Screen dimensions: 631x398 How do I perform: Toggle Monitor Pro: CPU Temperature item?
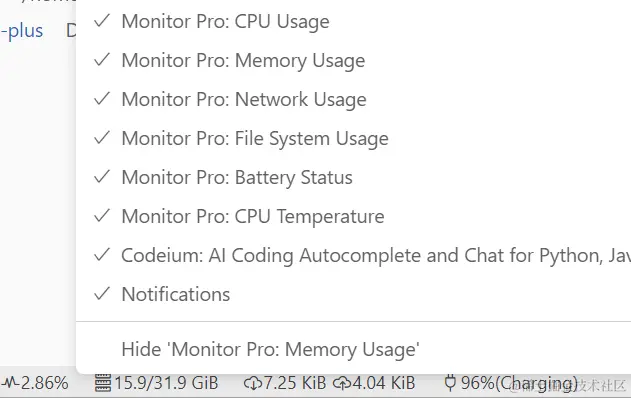[353, 217]
